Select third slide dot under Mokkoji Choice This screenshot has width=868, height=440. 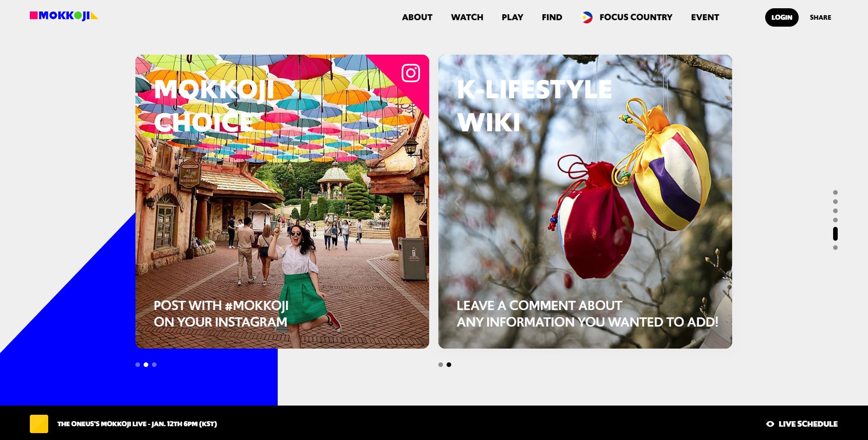tap(154, 365)
